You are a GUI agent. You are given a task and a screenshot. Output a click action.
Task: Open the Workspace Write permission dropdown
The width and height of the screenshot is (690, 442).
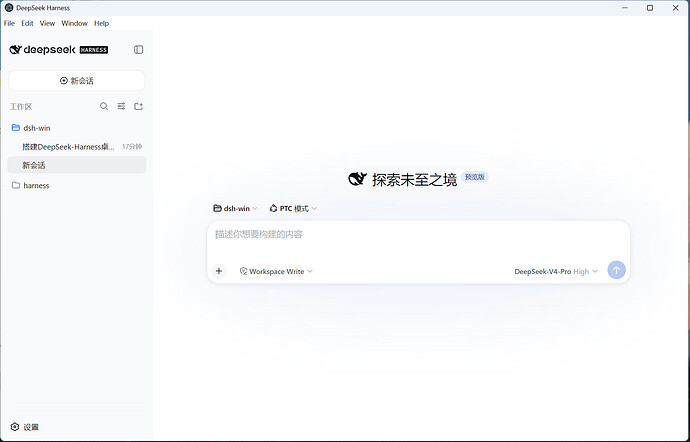[276, 271]
